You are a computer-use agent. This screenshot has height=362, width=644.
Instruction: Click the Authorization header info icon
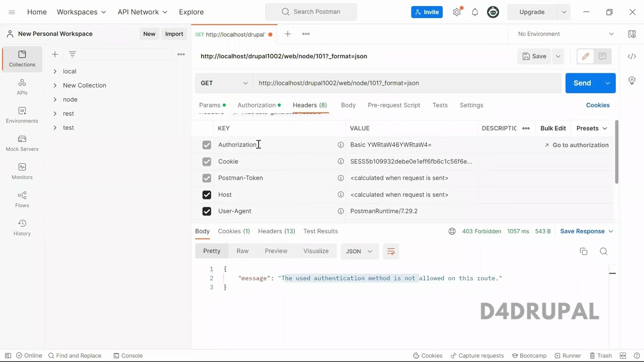[341, 145]
